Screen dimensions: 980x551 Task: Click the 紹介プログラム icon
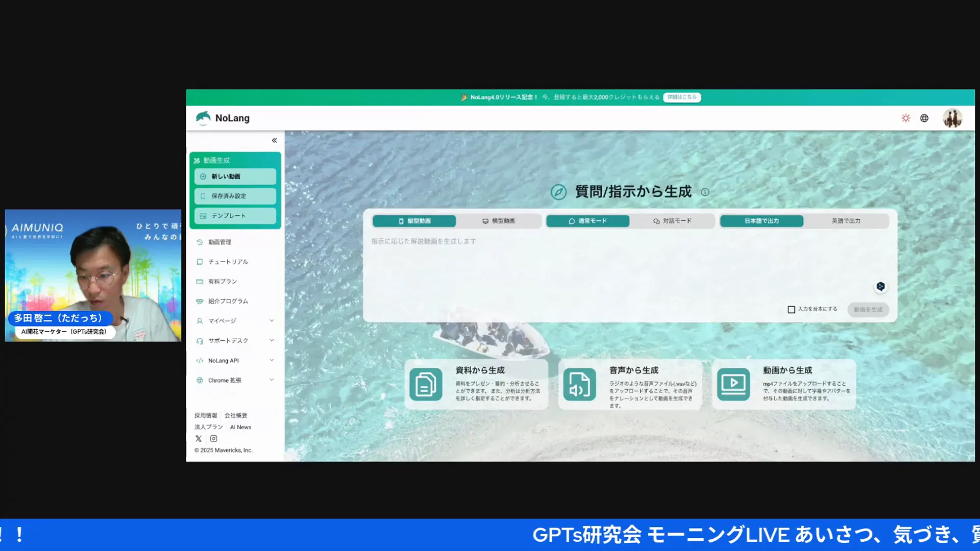pos(200,302)
